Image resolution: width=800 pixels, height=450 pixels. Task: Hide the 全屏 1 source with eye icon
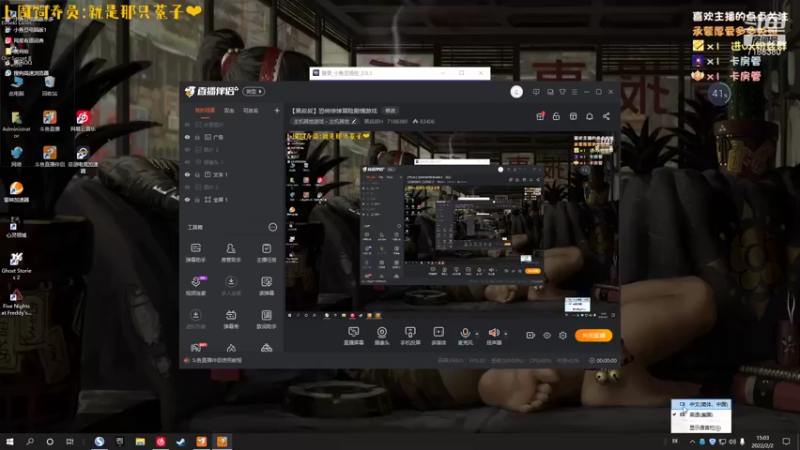coord(187,199)
